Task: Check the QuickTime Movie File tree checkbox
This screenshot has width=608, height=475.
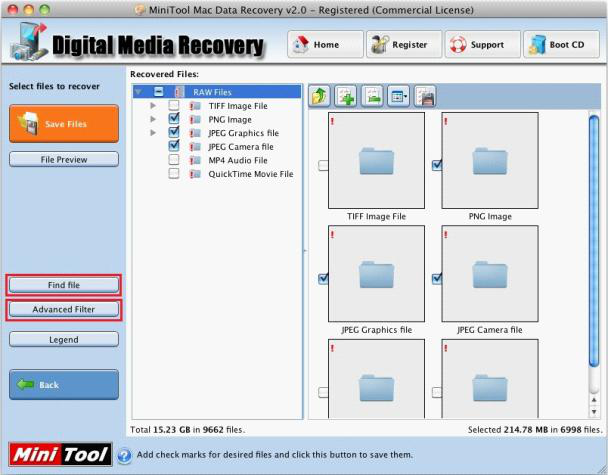Action: click(x=174, y=173)
